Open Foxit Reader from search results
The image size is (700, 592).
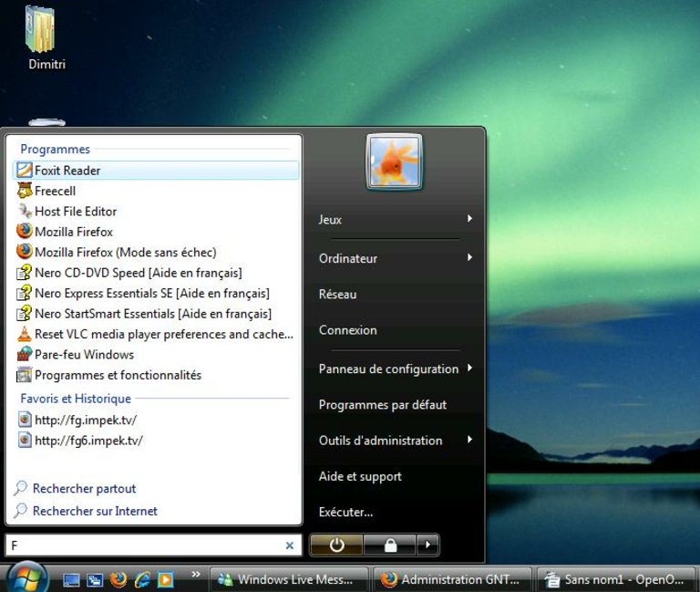[155, 171]
